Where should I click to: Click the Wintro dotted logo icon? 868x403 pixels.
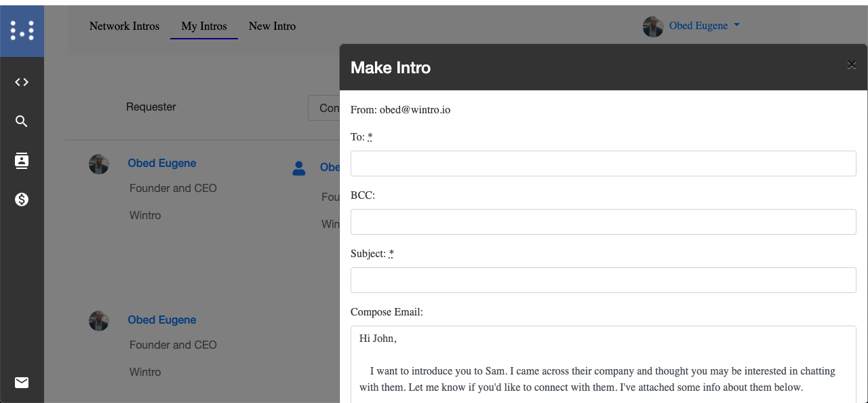[22, 31]
